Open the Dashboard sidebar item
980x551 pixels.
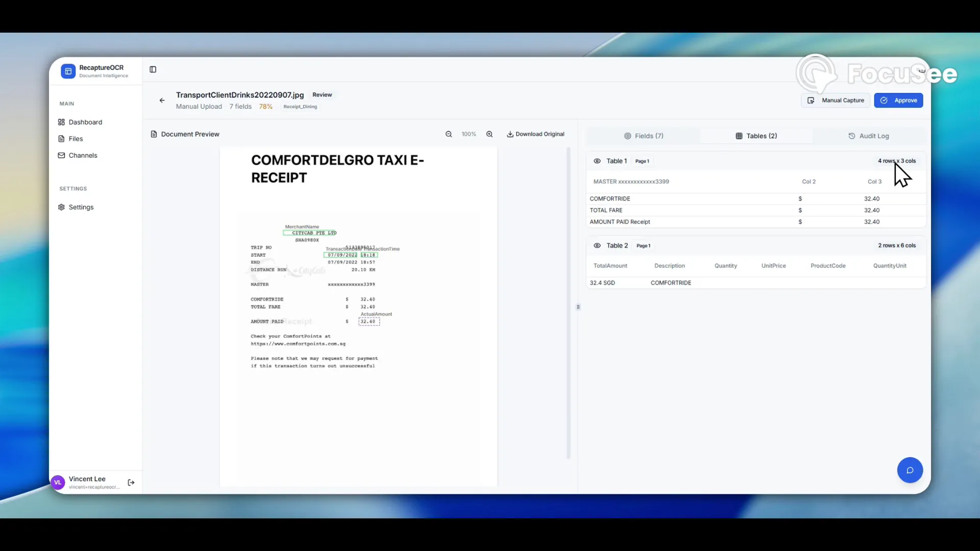(x=80, y=122)
